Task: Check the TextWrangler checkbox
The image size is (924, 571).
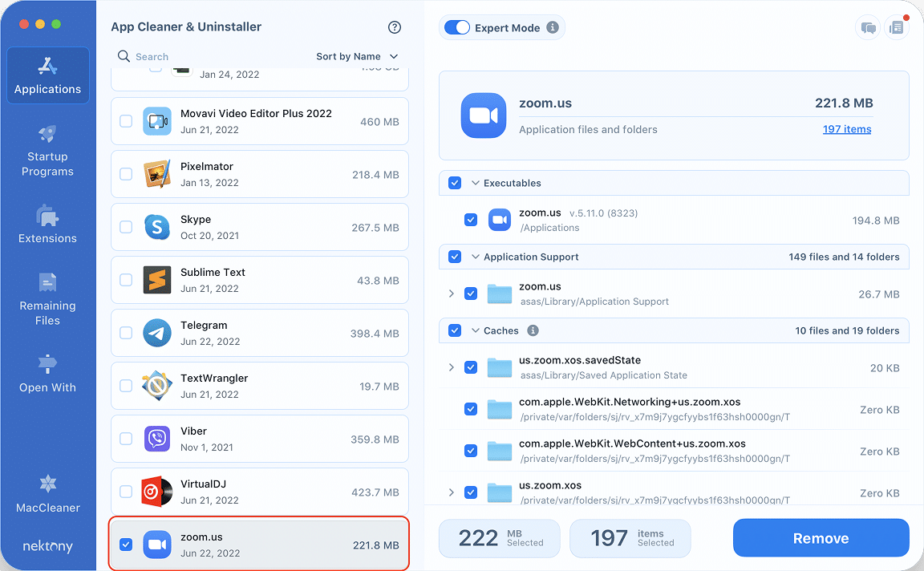Action: point(126,386)
